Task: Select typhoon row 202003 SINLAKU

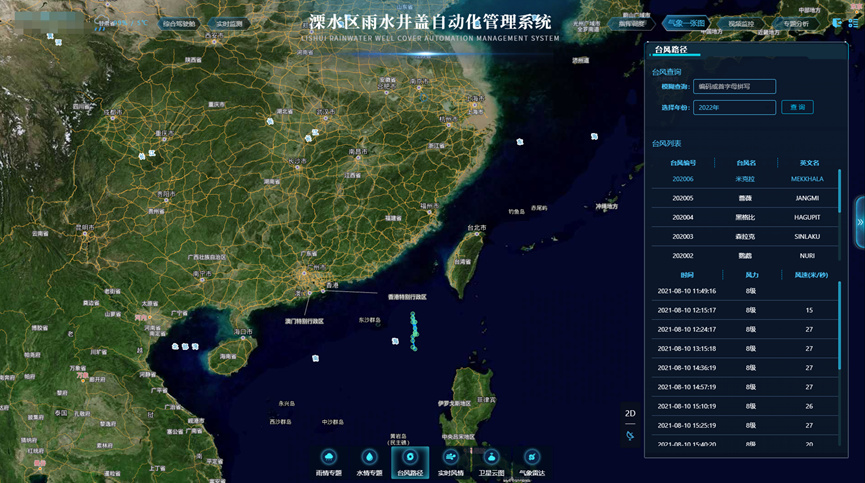Action: (x=744, y=237)
